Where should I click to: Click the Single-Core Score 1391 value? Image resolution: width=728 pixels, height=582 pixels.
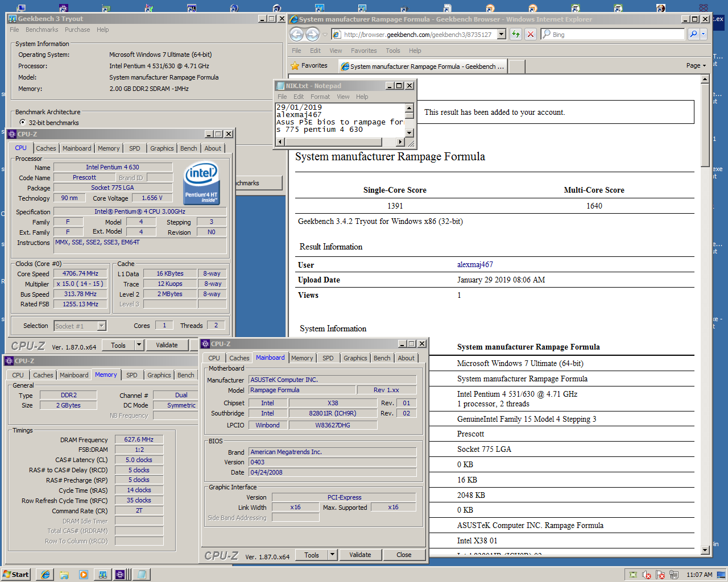coord(395,206)
